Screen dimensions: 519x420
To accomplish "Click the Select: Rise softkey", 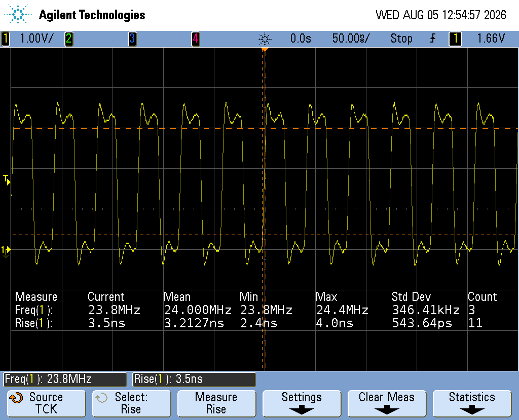I will 131,403.
